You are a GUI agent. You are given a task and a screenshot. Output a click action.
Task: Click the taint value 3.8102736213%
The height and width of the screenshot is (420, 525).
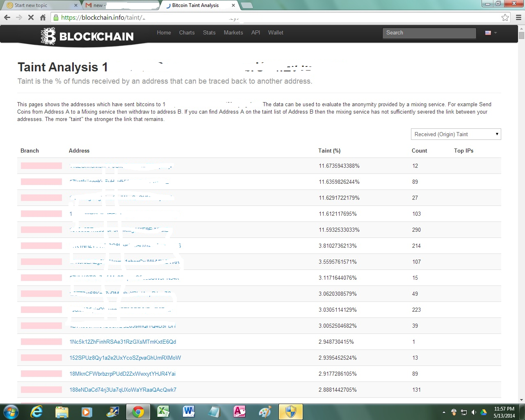(x=338, y=246)
